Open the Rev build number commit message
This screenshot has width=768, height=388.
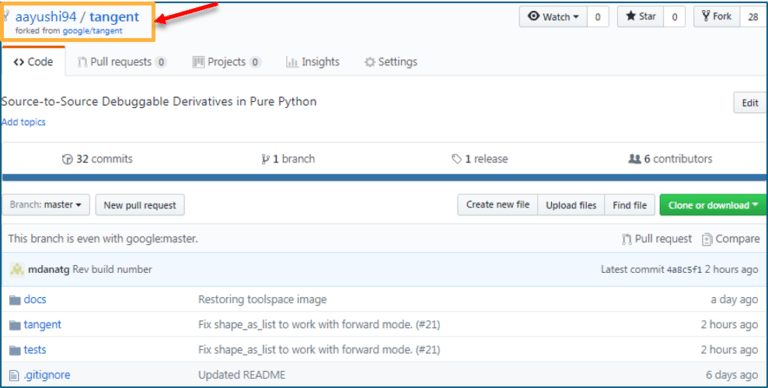point(112,269)
